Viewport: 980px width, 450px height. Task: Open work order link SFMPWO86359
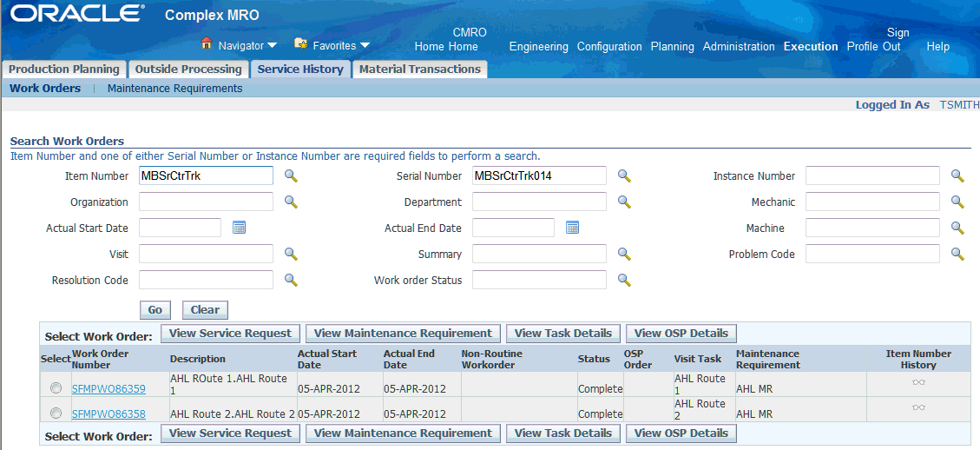click(109, 388)
